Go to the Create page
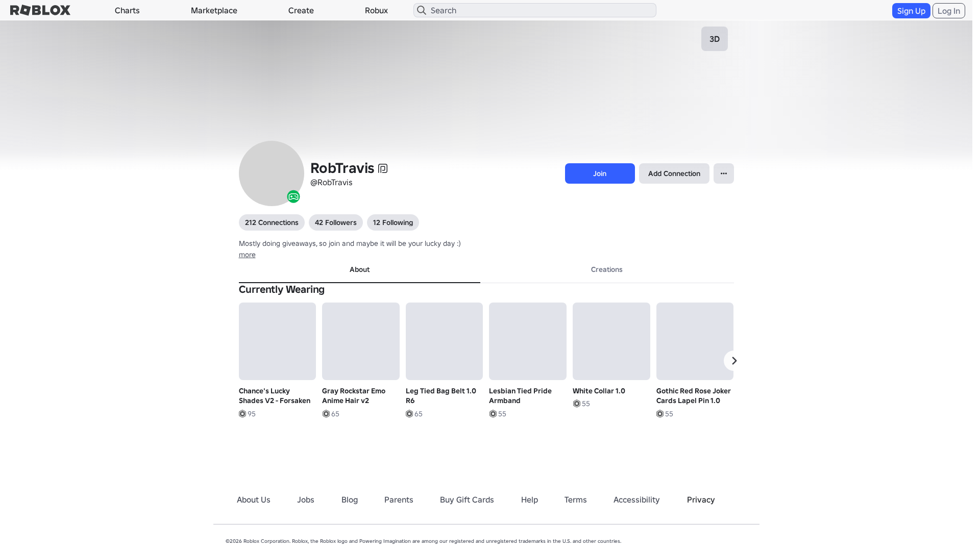 pyautogui.click(x=301, y=10)
